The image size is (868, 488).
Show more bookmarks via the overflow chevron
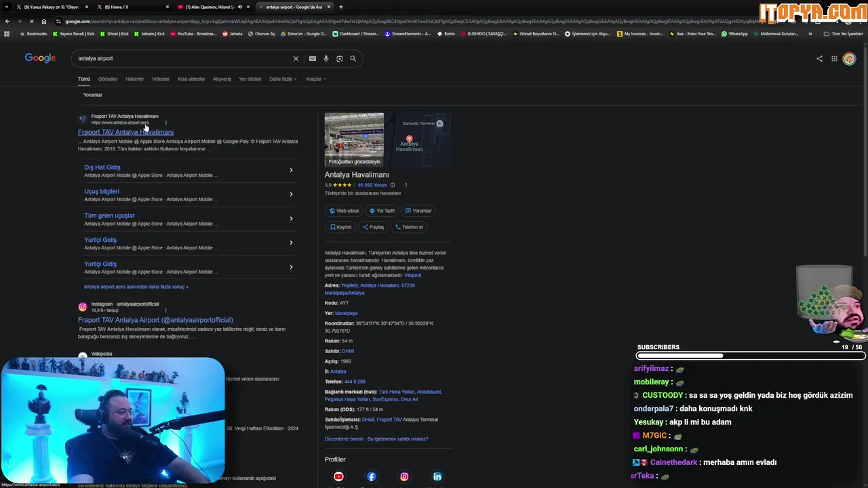pos(810,34)
